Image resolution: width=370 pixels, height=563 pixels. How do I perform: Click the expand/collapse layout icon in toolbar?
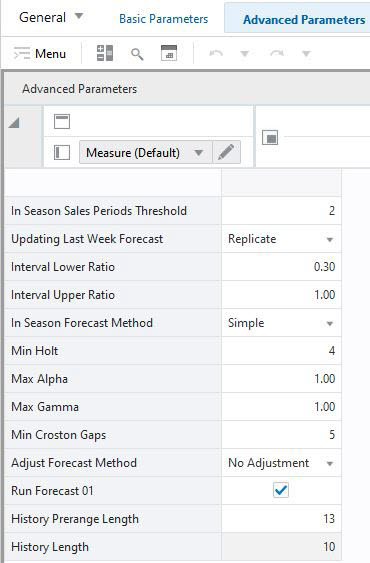105,53
